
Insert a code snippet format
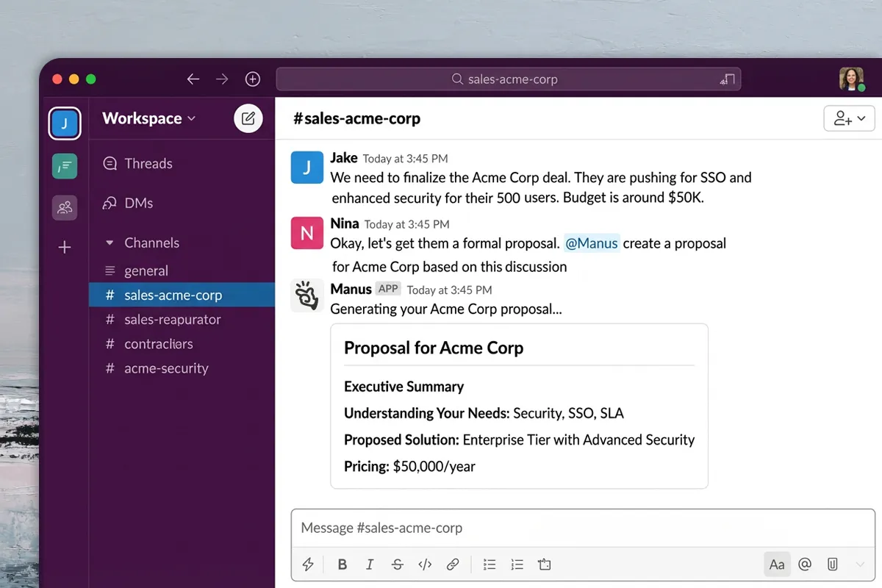tap(425, 564)
